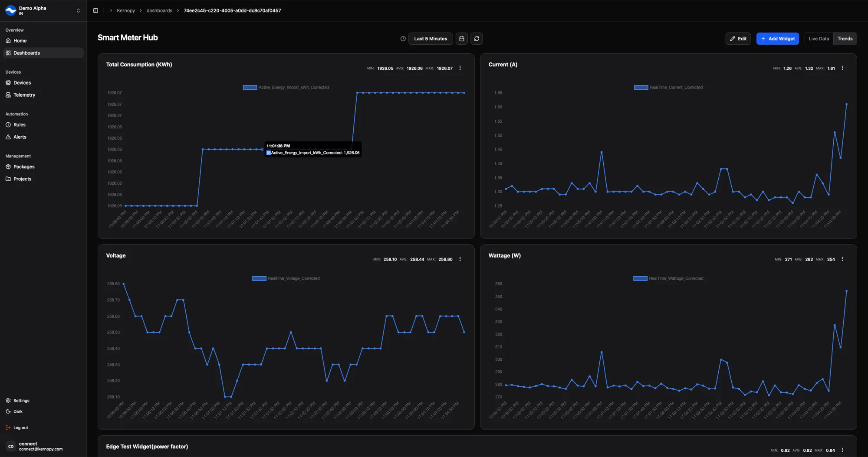
Task: Click the refresh dashboard icon
Action: coord(477,39)
